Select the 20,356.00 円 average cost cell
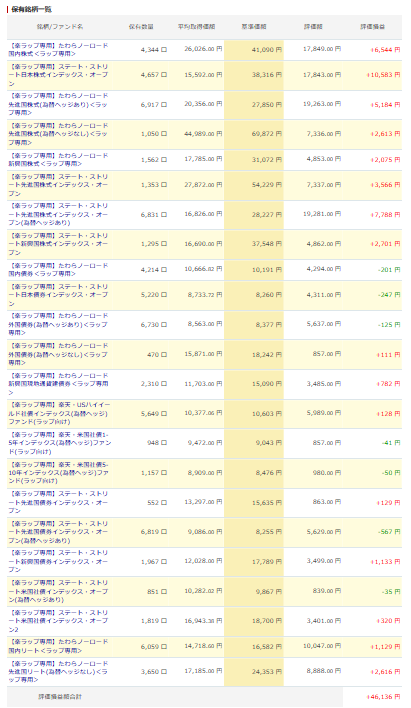The height and width of the screenshot is (708, 411). pos(203,104)
